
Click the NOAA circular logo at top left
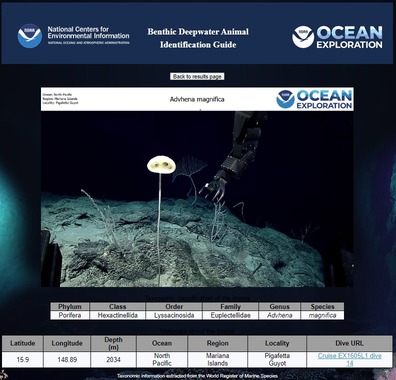[x=30, y=36]
